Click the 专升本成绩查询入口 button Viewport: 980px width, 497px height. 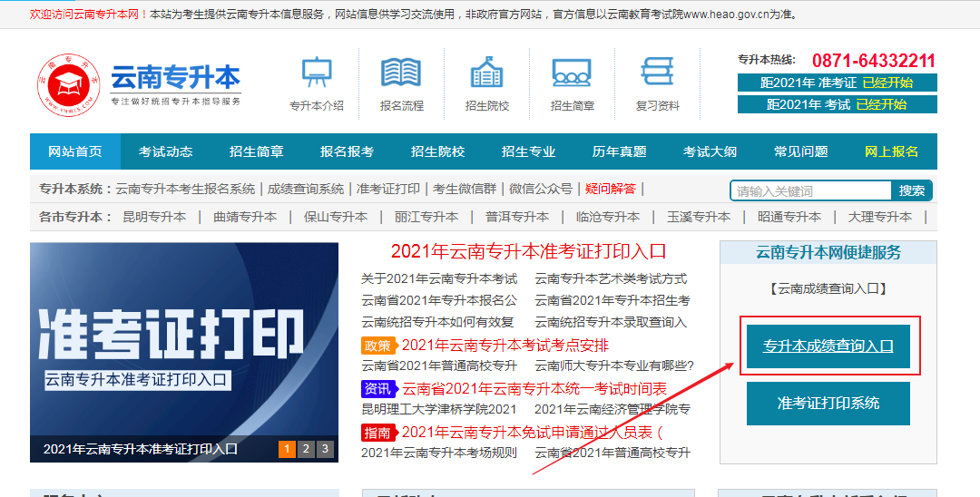pos(828,346)
